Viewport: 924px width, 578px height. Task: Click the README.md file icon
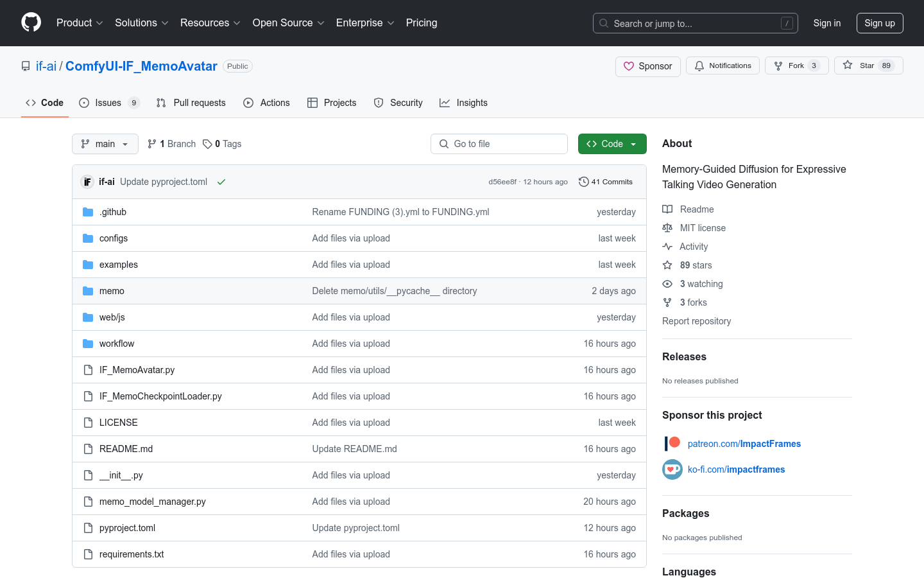click(88, 449)
